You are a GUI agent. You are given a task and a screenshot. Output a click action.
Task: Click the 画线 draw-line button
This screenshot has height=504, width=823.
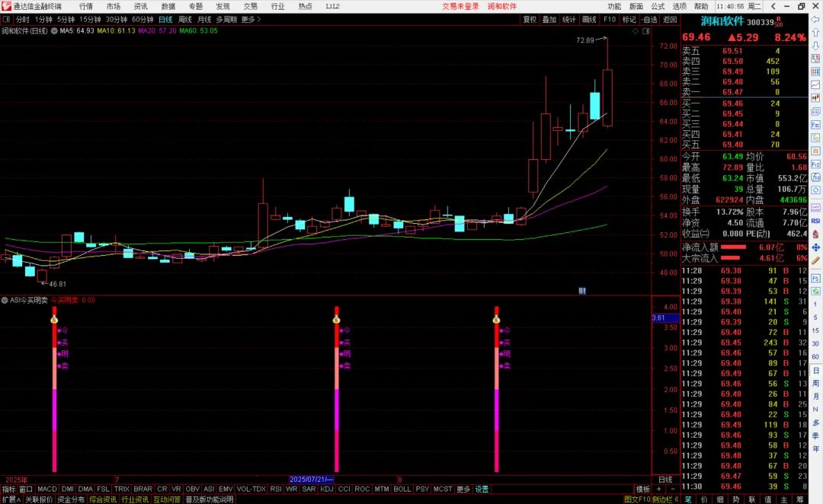pyautogui.click(x=589, y=19)
